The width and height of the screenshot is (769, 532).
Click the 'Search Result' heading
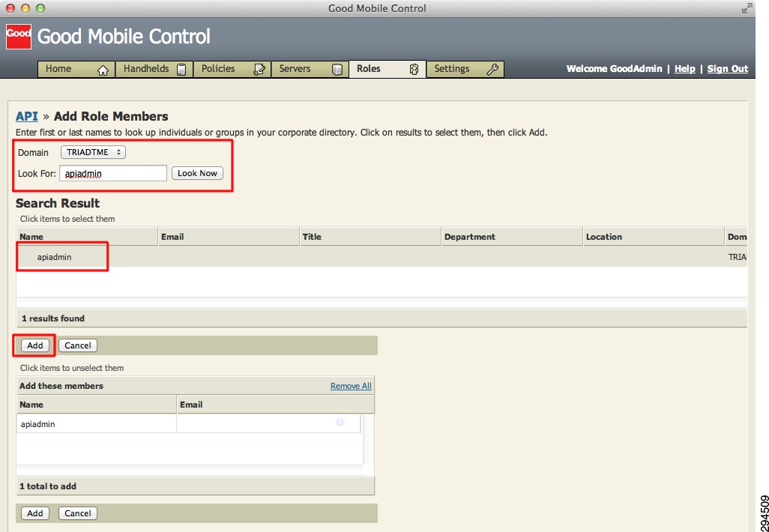58,204
